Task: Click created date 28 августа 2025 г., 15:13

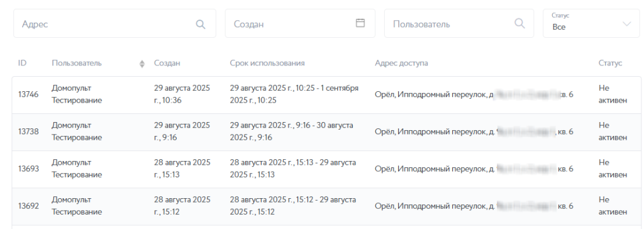Action: (x=182, y=169)
